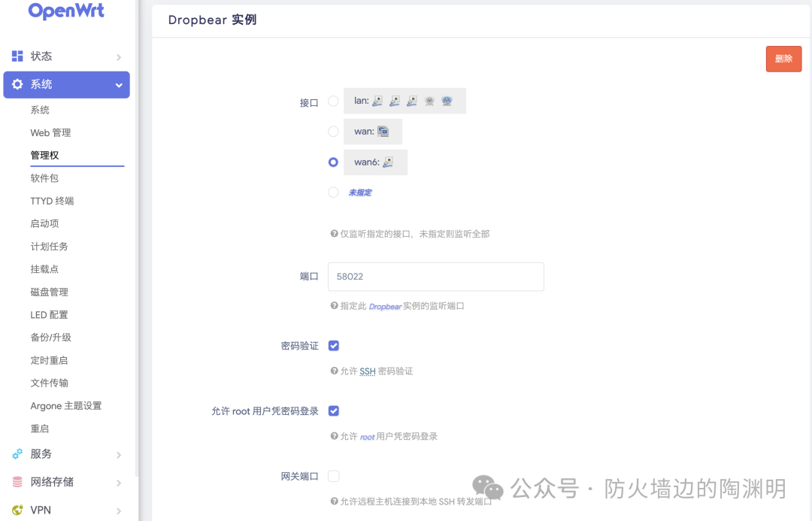
Task: Click the Dropbear link in port hint
Action: (x=385, y=307)
